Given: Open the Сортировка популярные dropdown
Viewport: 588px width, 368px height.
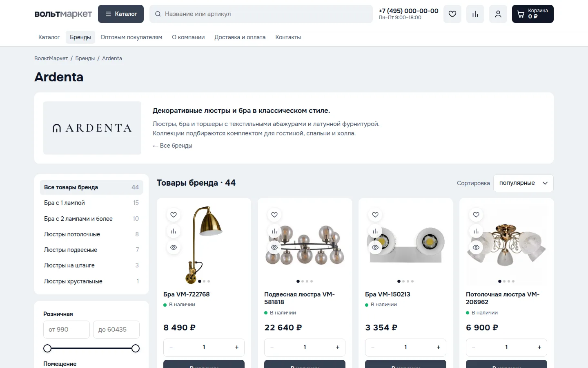Looking at the screenshot, I should (x=523, y=183).
